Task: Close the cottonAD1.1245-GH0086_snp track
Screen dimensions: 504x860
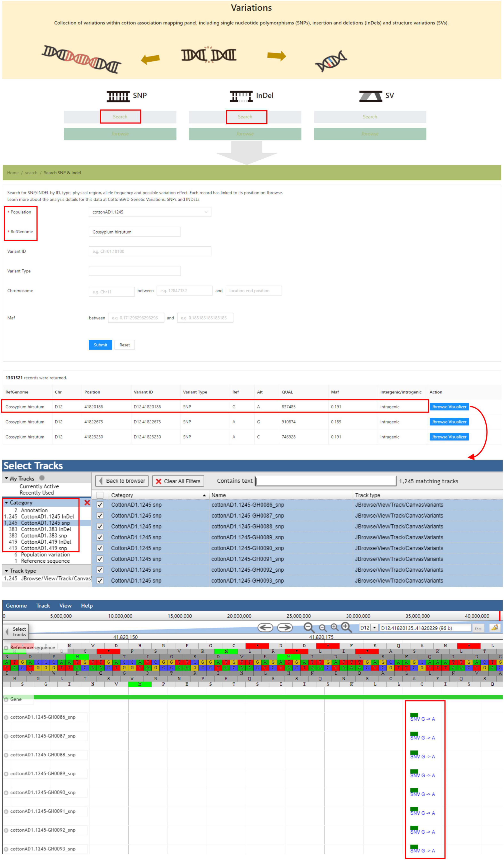Action: 6,717
